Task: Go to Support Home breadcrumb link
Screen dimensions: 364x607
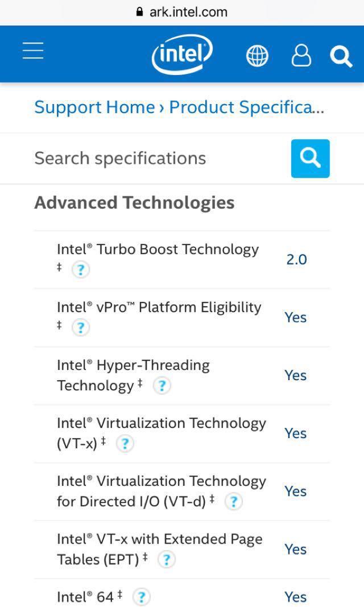Action: tap(94, 107)
